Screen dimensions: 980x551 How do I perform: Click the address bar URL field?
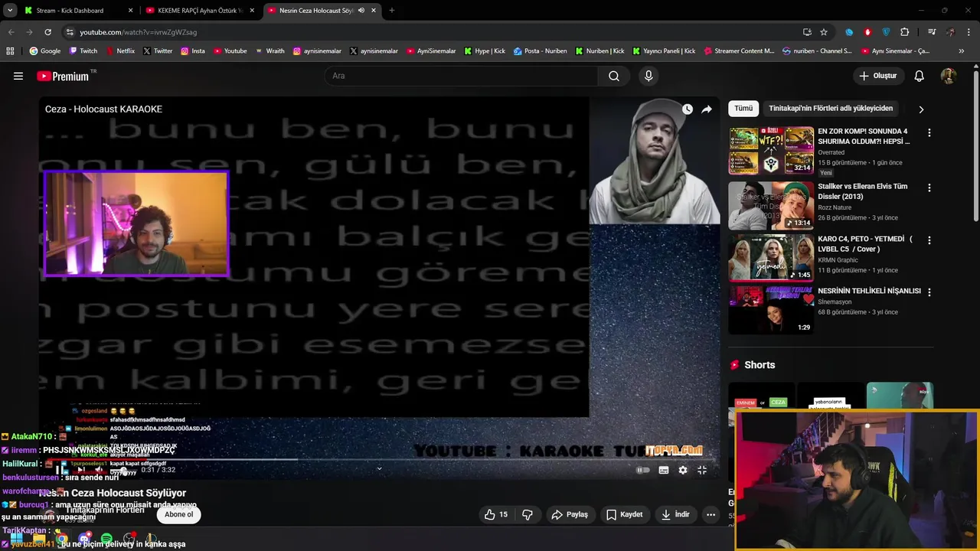[x=436, y=32]
